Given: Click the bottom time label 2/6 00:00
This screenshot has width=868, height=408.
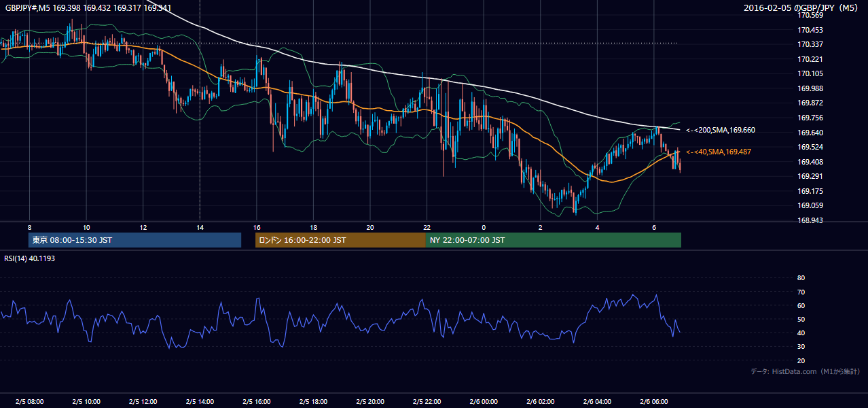Looking at the screenshot, I should [x=484, y=402].
